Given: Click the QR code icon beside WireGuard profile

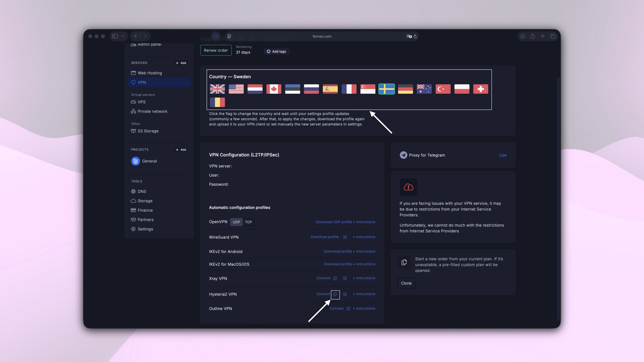Looking at the screenshot, I should [345, 237].
